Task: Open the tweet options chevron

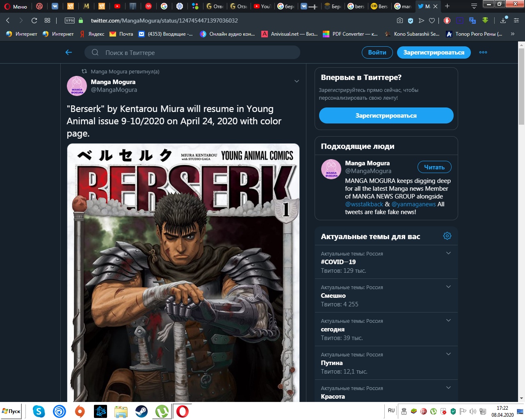Action: click(297, 81)
